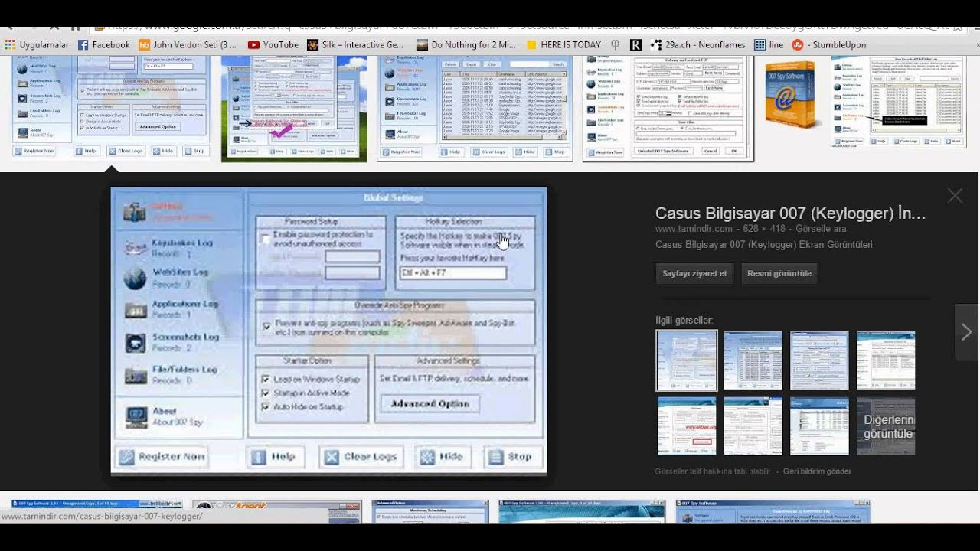Click the İlgili görseller: heading
This screenshot has width=980, height=551.
[x=684, y=320]
